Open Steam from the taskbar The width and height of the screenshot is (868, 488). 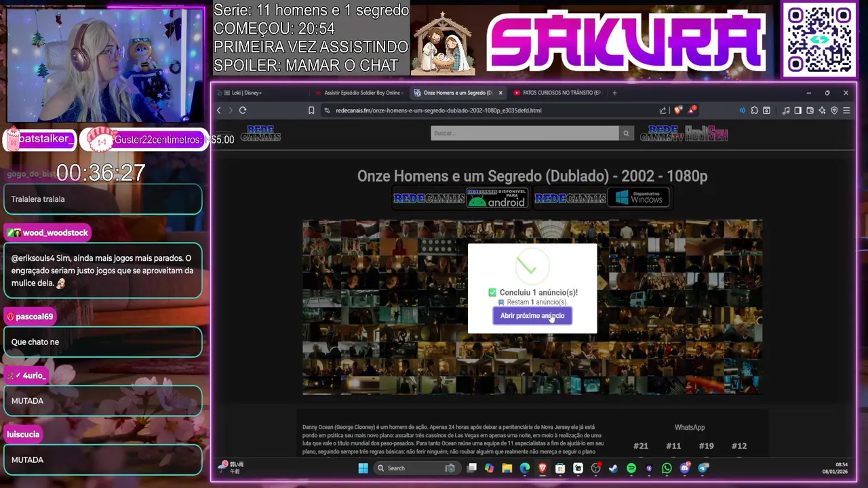tap(614, 468)
